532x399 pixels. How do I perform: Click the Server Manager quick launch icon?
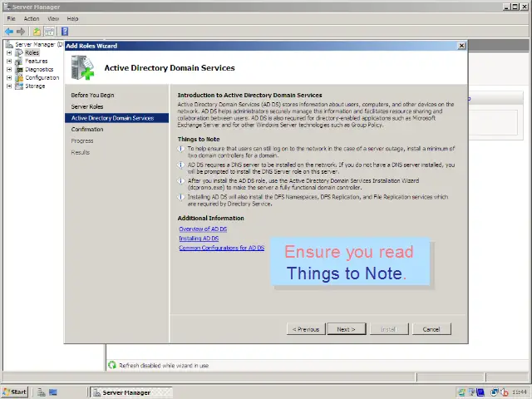coord(42,392)
